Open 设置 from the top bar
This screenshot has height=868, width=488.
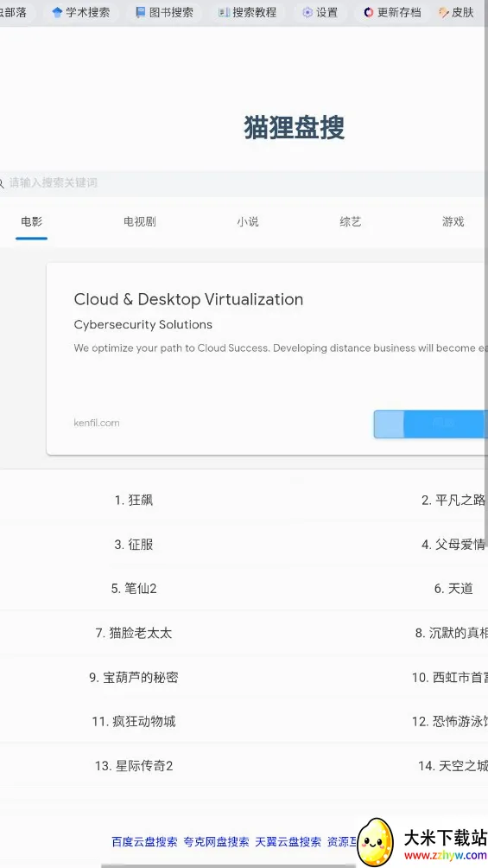[320, 12]
